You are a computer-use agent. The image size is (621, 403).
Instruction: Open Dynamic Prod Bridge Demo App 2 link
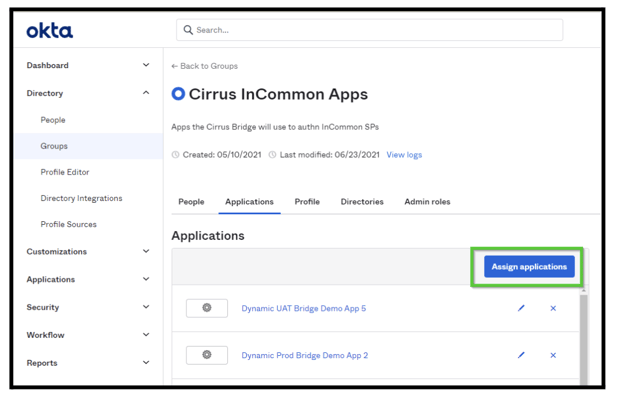305,355
